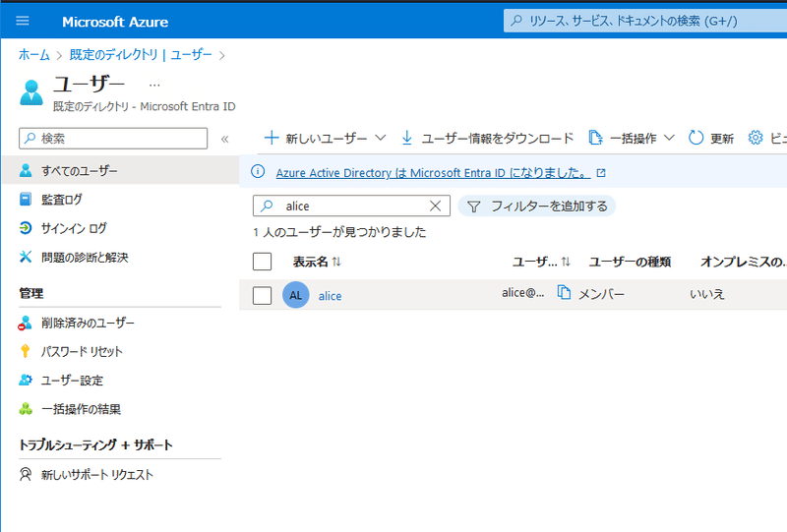787x532 pixels.
Task: Open the ellipsis menu beside ユーザー title
Action: coord(154,85)
